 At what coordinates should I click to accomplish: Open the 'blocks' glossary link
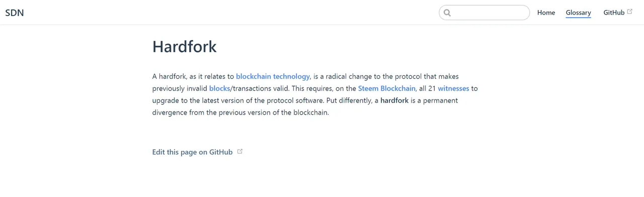coord(219,88)
